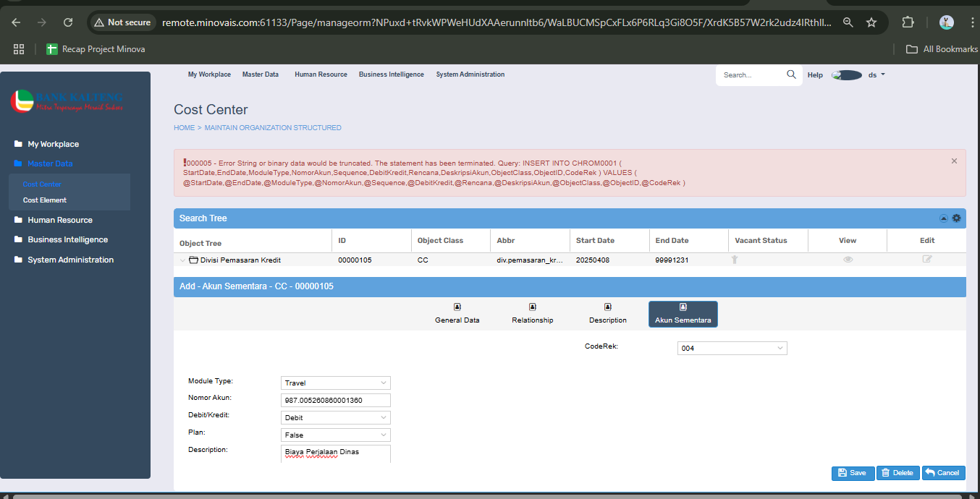Open Search Tree settings gear icon
The width and height of the screenshot is (980, 499).
(x=956, y=218)
